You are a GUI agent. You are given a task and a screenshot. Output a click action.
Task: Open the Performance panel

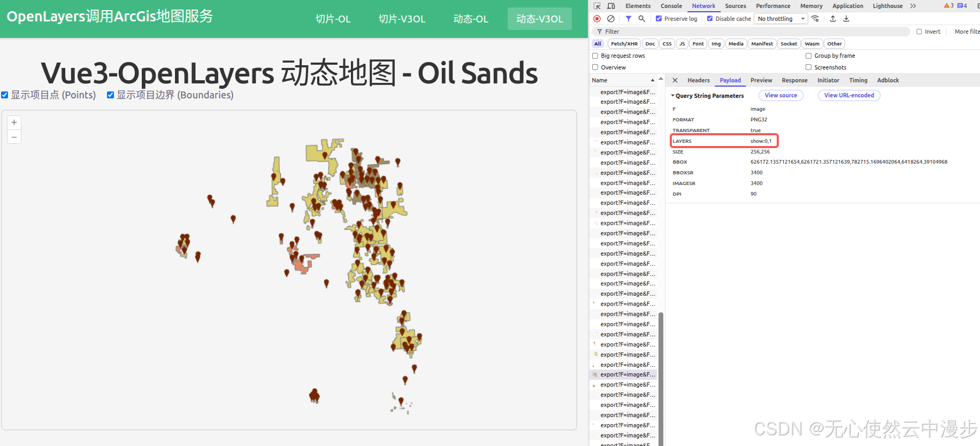pyautogui.click(x=773, y=6)
